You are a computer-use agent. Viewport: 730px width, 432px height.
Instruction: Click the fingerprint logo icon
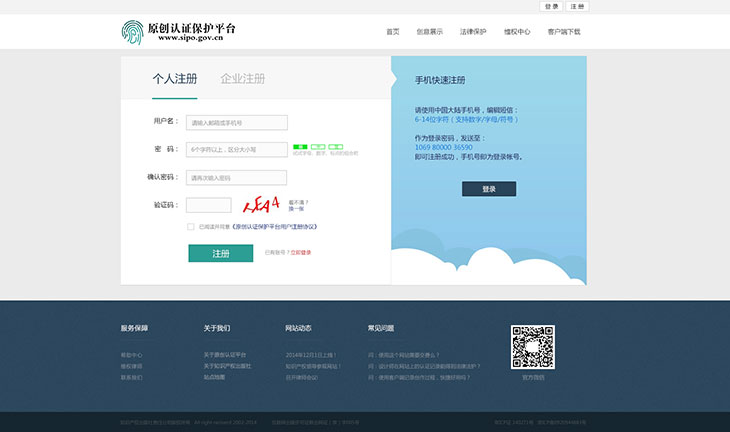tap(133, 32)
